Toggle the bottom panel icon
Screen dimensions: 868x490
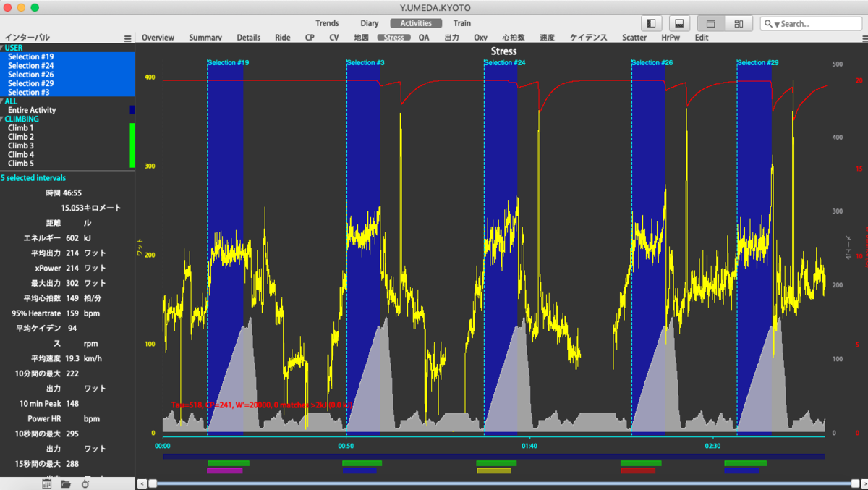(x=679, y=24)
